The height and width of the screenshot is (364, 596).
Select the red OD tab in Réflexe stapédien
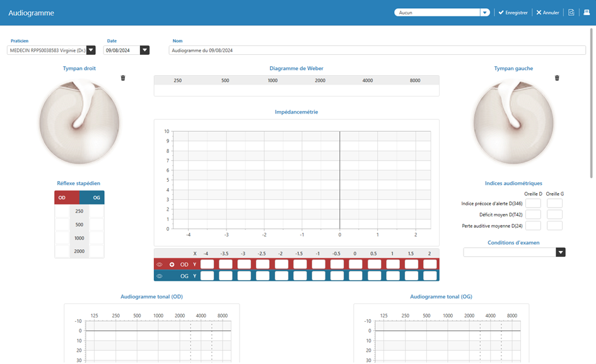[66, 198]
